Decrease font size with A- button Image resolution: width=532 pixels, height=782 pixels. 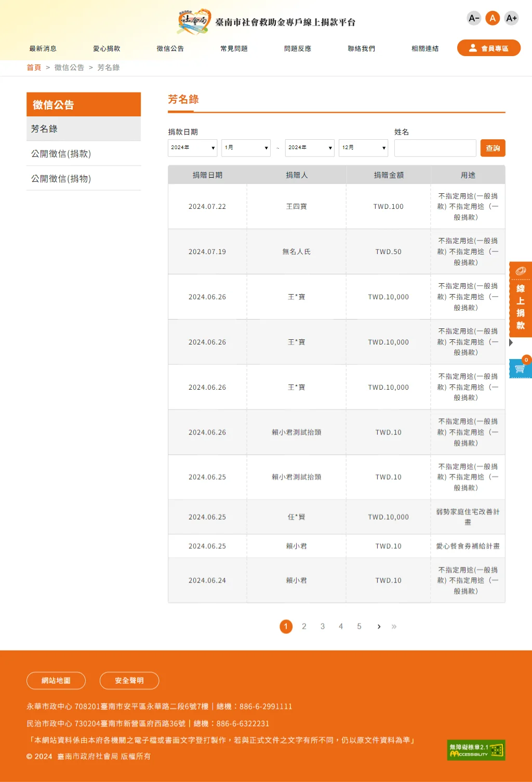pos(474,18)
